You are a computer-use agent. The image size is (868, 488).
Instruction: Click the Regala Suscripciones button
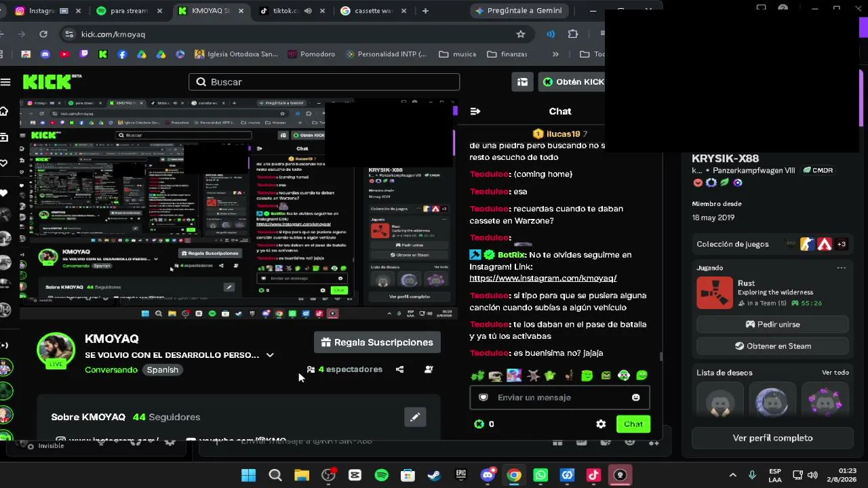click(x=377, y=342)
